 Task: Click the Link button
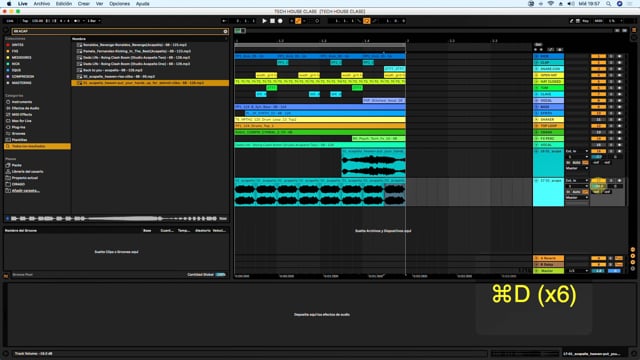pos(10,21)
